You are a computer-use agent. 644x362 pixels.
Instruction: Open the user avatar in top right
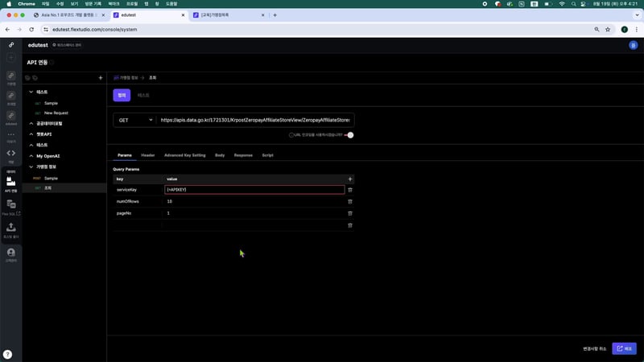point(633,46)
